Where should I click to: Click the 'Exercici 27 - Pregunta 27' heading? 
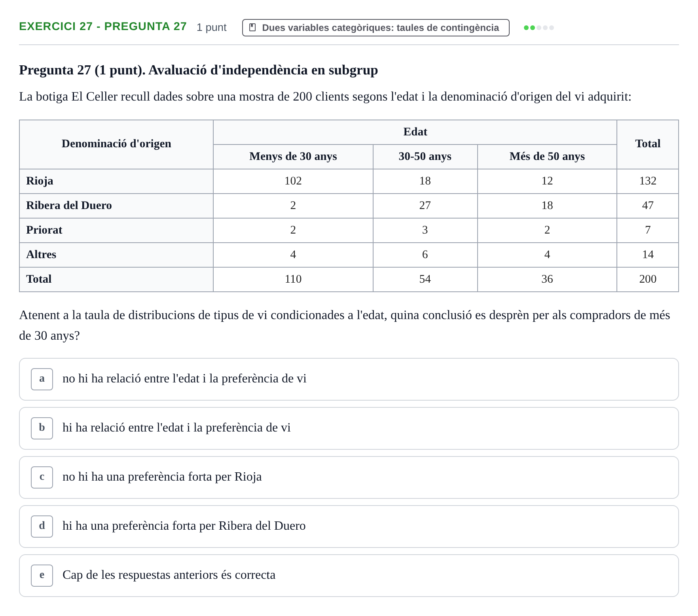tap(103, 26)
